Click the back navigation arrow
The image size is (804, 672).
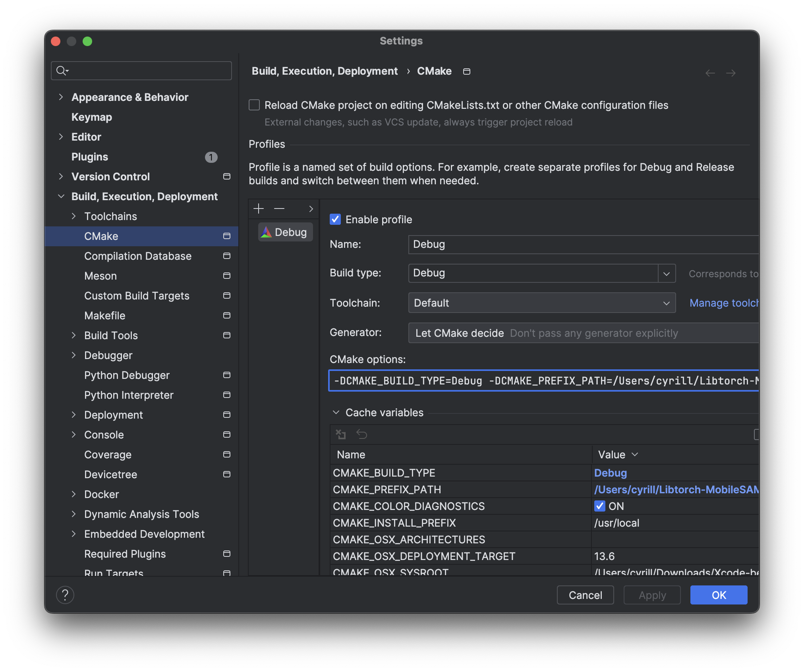[x=710, y=73]
